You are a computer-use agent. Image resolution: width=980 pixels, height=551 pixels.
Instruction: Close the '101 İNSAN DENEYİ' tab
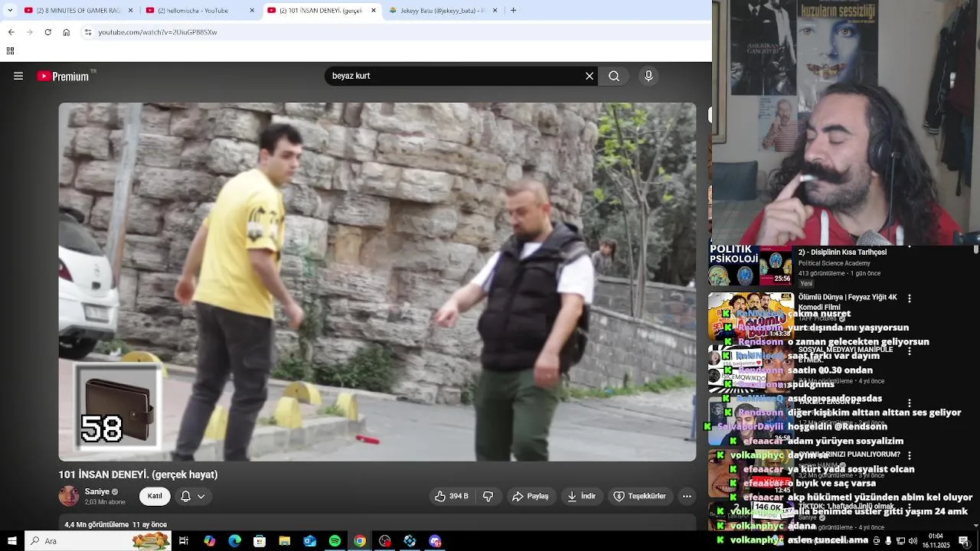click(x=374, y=11)
